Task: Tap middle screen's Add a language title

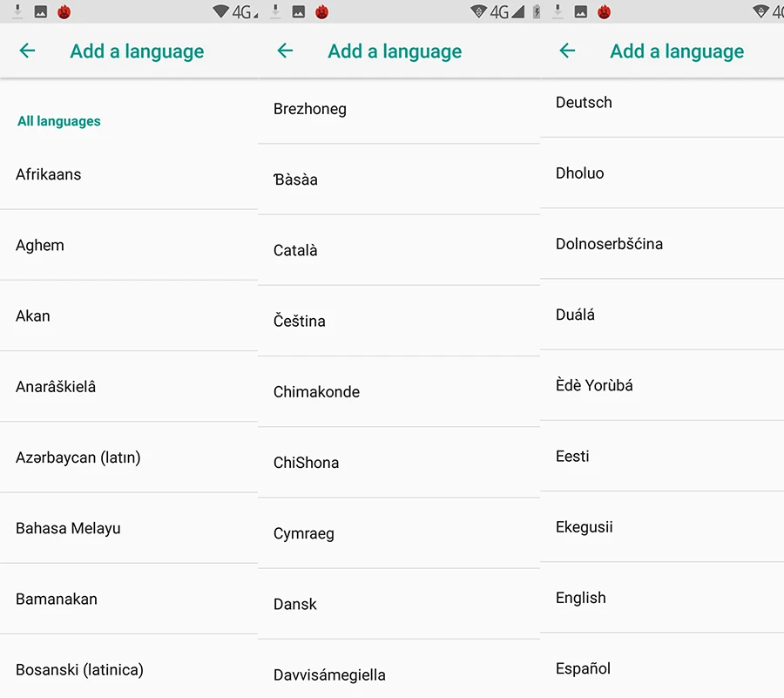Action: 395,51
